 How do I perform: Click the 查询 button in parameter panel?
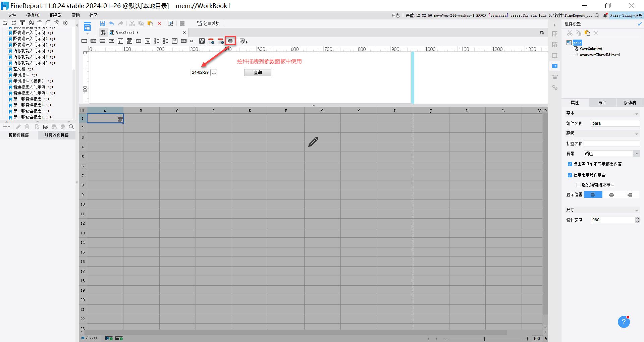pos(258,72)
